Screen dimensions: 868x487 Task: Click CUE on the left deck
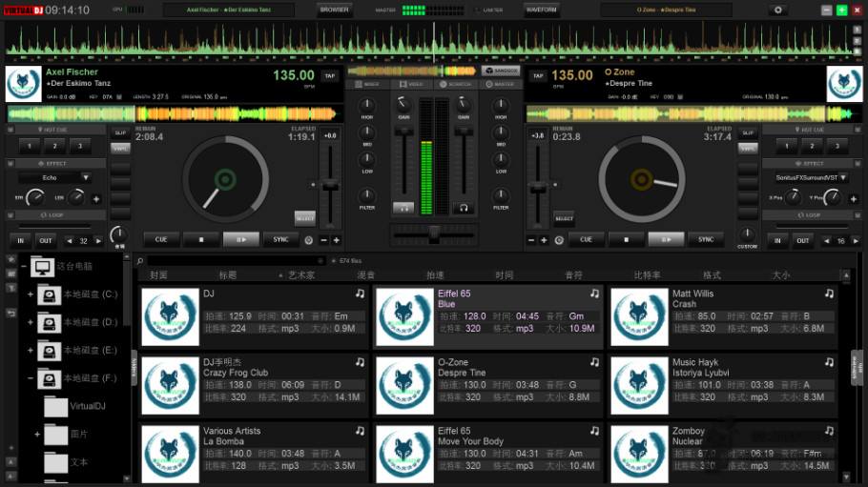pos(161,239)
